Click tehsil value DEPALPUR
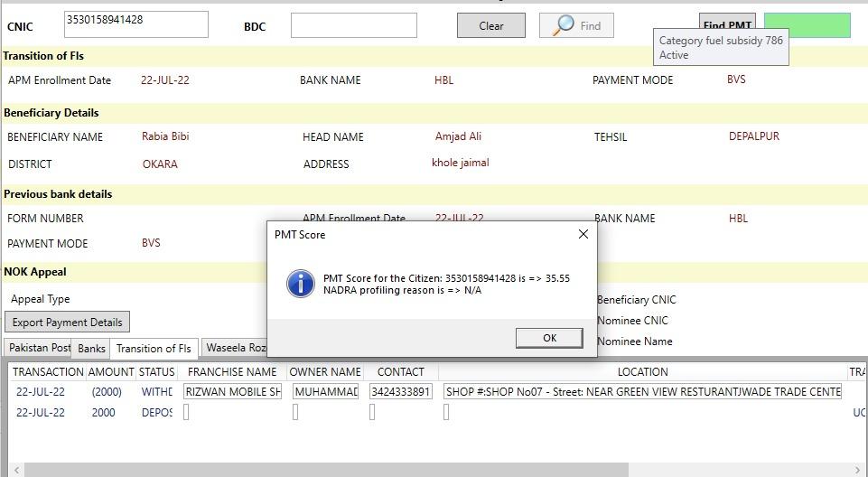868x477 pixels. (x=754, y=136)
